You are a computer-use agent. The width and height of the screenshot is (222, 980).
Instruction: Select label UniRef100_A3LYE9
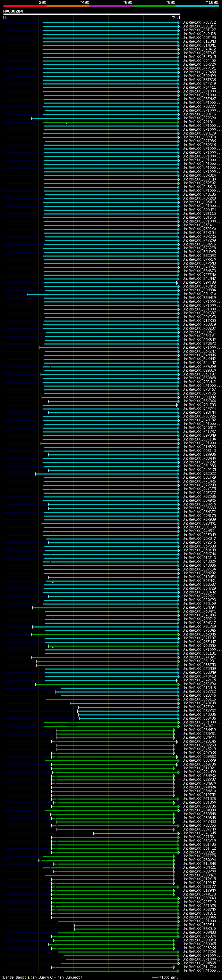click(199, 626)
